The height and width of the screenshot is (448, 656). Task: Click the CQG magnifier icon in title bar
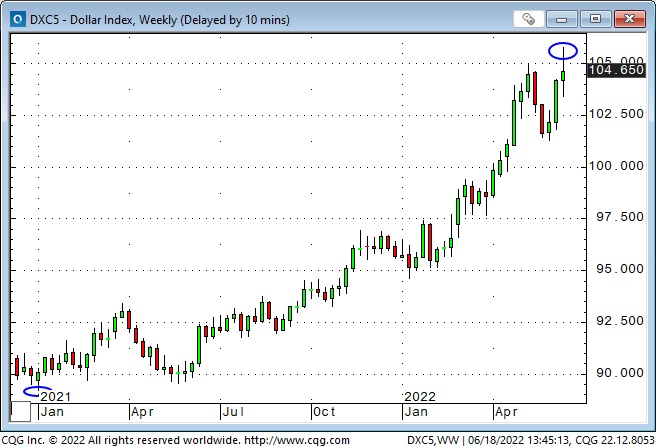tap(18, 19)
